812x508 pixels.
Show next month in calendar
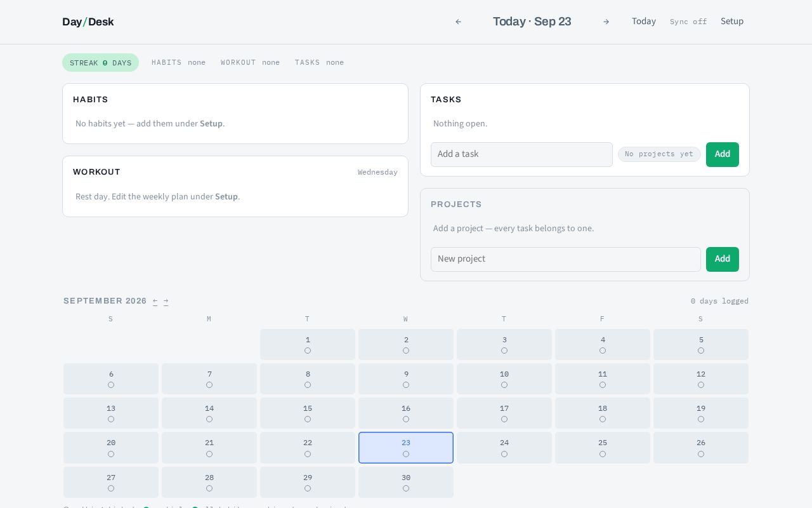click(166, 301)
